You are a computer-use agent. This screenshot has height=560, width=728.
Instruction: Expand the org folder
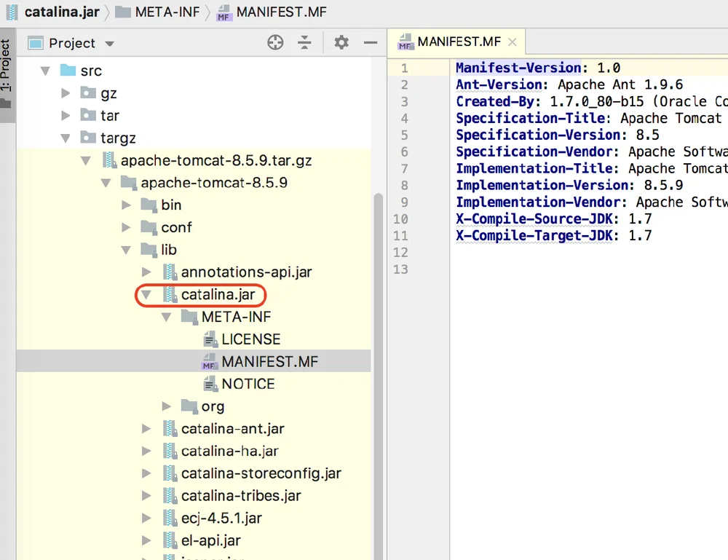[x=167, y=406]
